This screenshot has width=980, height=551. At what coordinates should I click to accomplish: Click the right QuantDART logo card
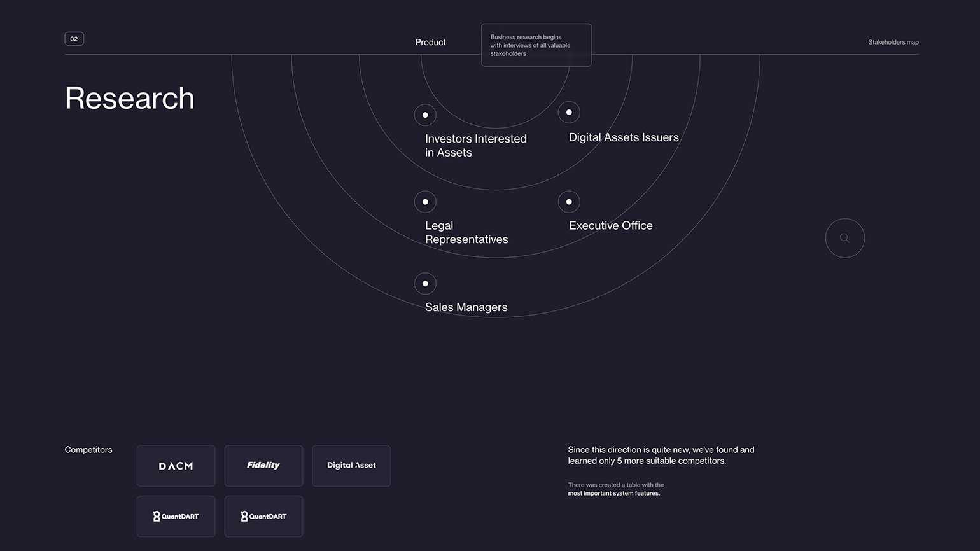point(263,516)
